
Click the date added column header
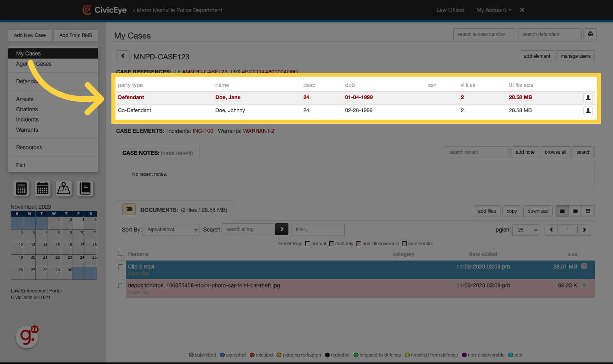coord(483,254)
